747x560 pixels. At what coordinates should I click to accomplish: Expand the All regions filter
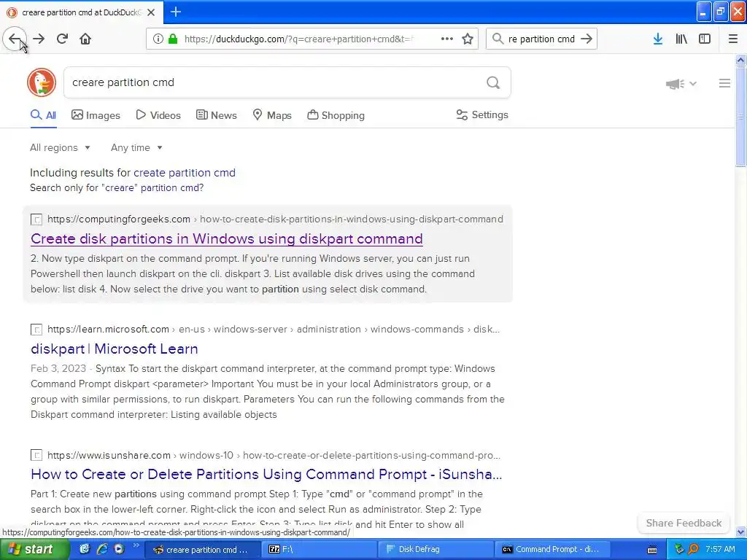pyautogui.click(x=60, y=147)
